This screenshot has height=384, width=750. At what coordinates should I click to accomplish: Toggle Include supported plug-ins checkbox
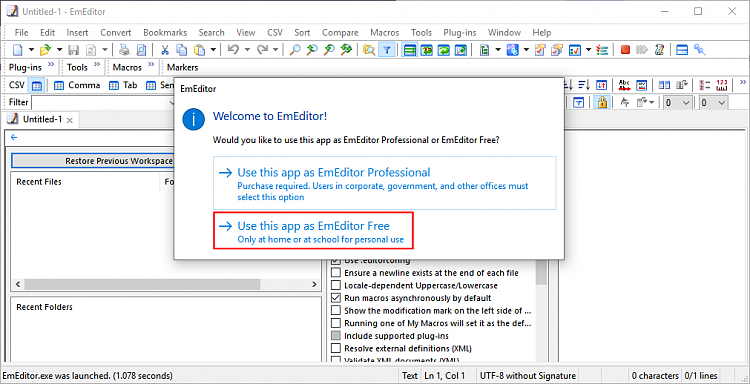click(x=336, y=336)
